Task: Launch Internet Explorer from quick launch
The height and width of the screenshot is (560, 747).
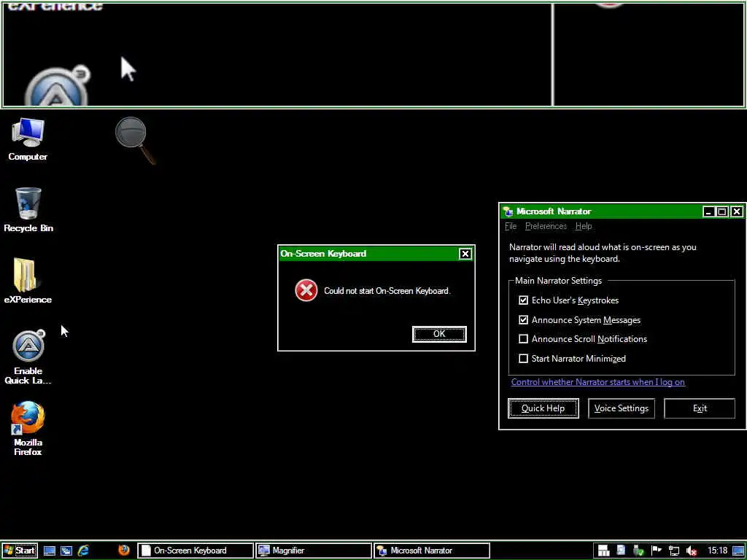Action: (x=83, y=551)
